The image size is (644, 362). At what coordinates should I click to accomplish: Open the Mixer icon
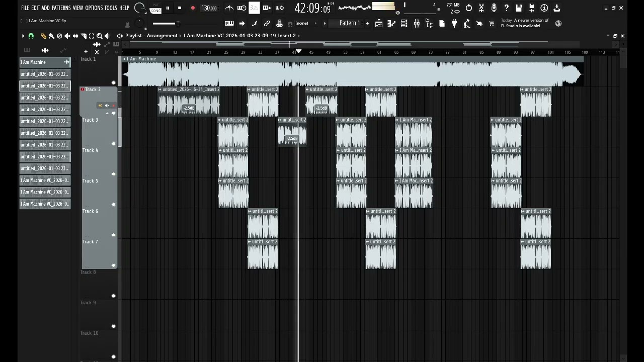click(417, 23)
